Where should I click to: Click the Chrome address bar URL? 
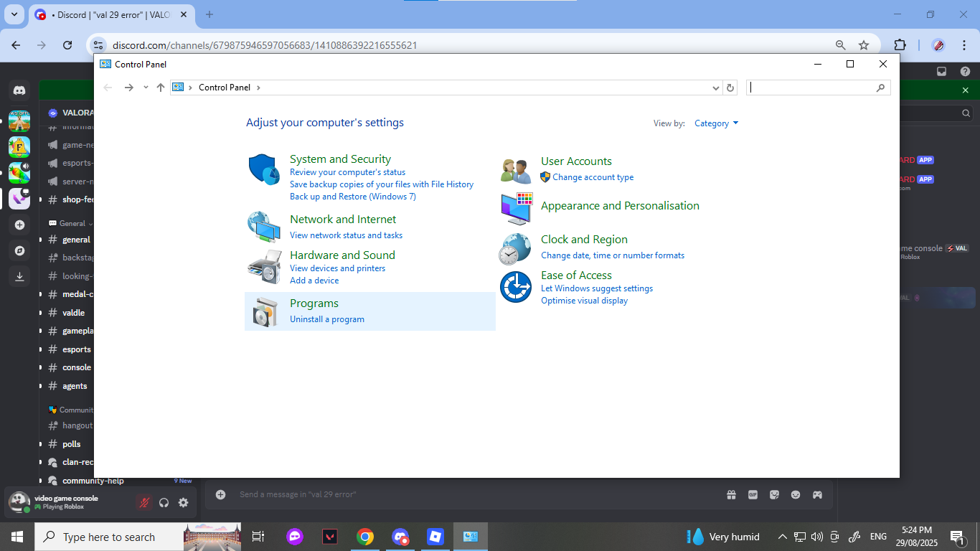[265, 45]
